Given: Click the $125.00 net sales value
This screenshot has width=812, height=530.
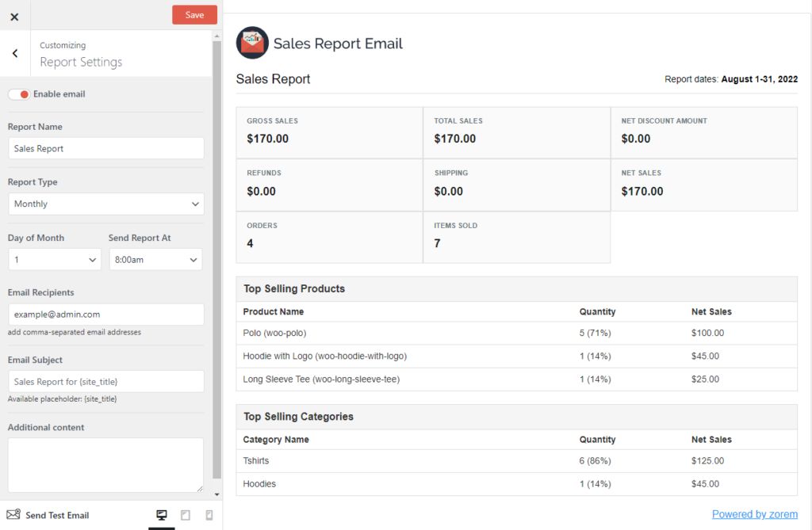Looking at the screenshot, I should [x=707, y=460].
